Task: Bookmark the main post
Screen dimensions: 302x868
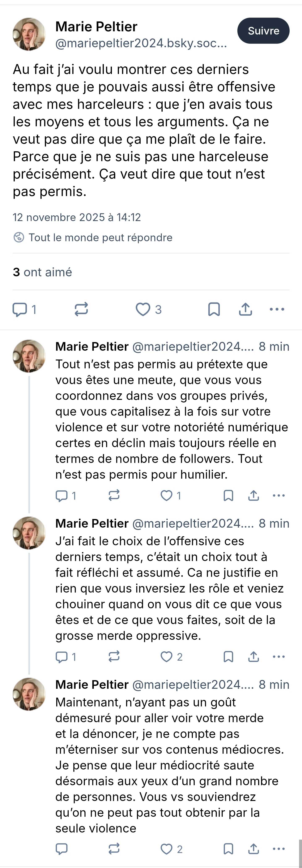Action: pos(214,309)
